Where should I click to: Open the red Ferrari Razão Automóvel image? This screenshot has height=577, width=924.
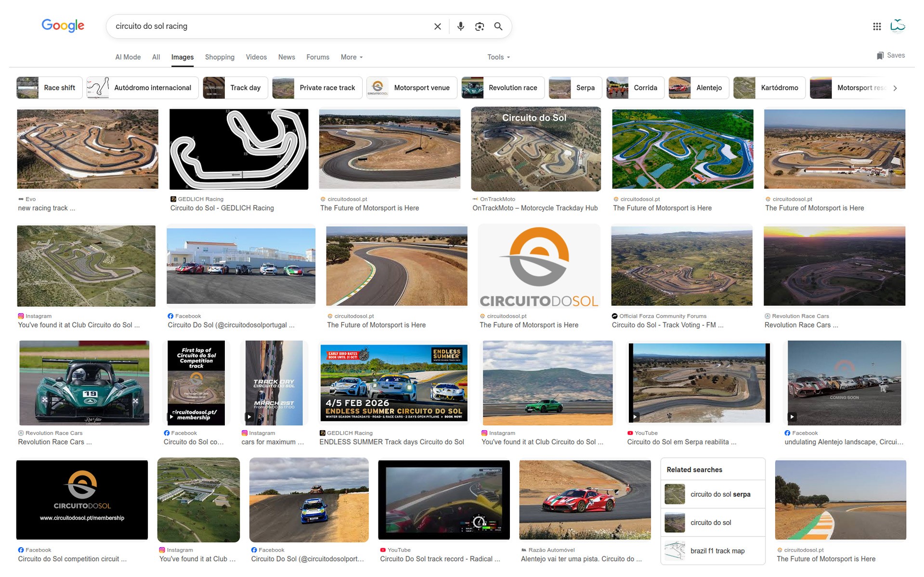(x=585, y=500)
